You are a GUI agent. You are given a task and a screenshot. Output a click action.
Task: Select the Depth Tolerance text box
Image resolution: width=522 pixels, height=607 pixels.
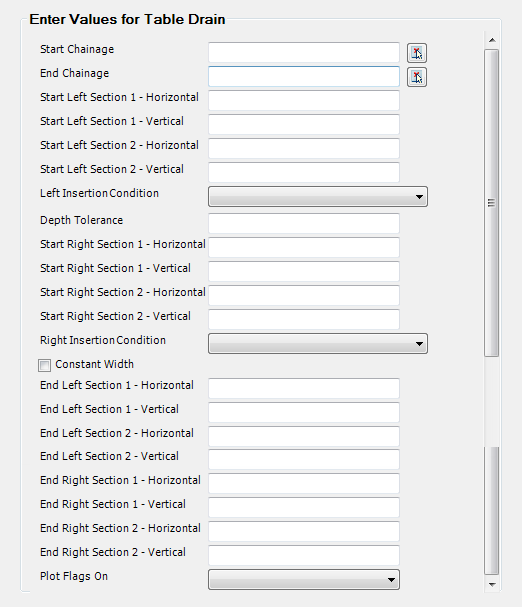pos(304,223)
